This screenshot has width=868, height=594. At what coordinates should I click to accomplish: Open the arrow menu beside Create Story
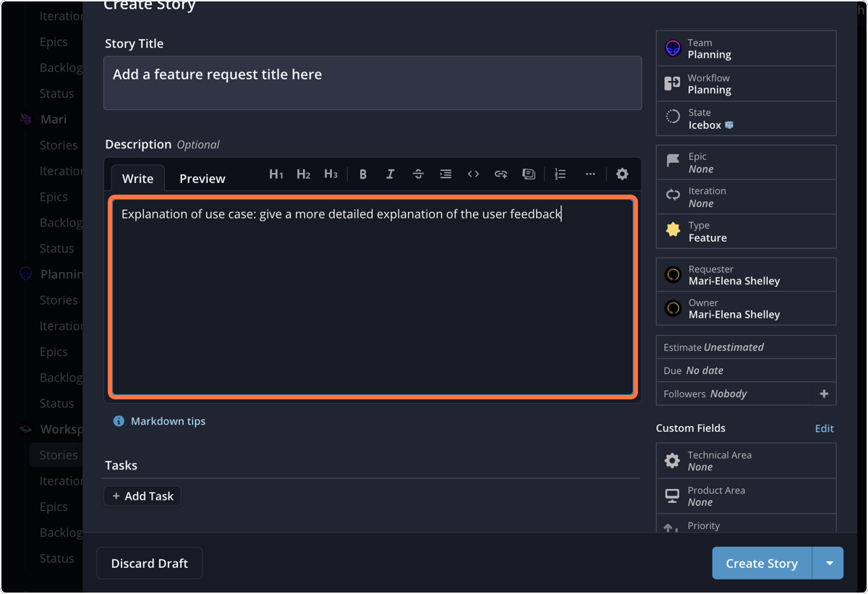[829, 564]
